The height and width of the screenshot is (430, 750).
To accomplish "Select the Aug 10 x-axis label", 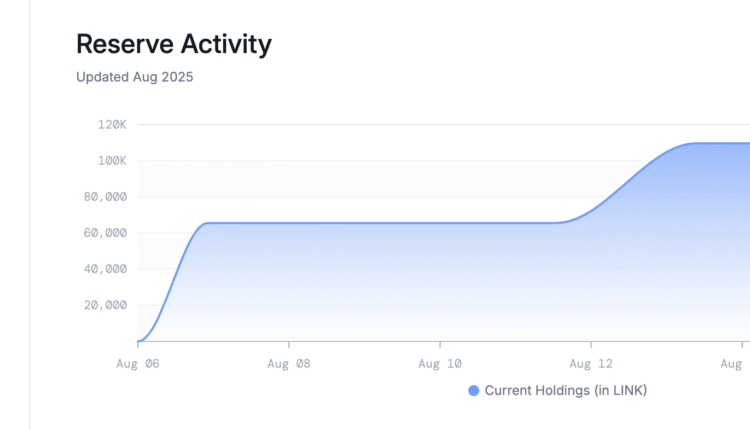I will [x=440, y=364].
